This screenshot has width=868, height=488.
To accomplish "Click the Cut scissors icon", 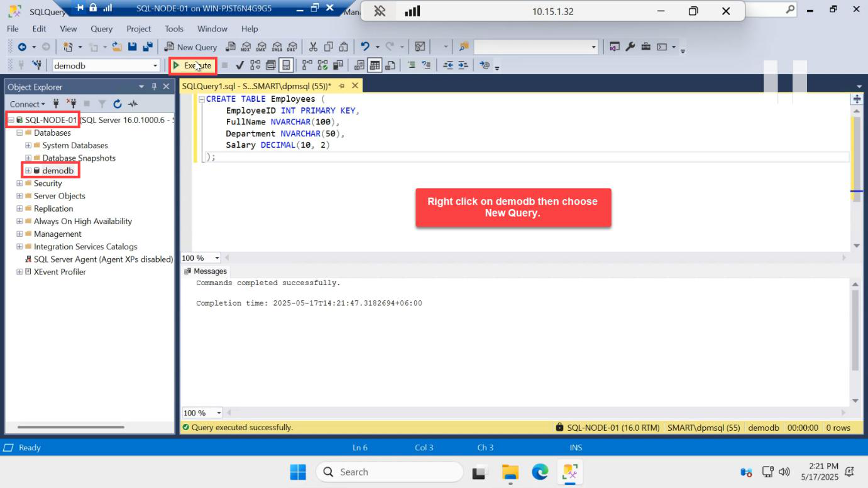I will 313,46.
